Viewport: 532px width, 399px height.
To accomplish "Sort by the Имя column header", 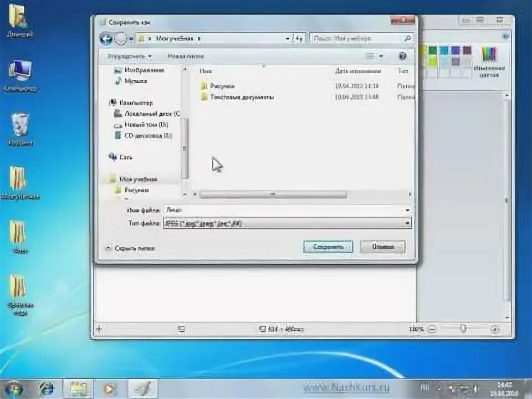I will tap(206, 71).
